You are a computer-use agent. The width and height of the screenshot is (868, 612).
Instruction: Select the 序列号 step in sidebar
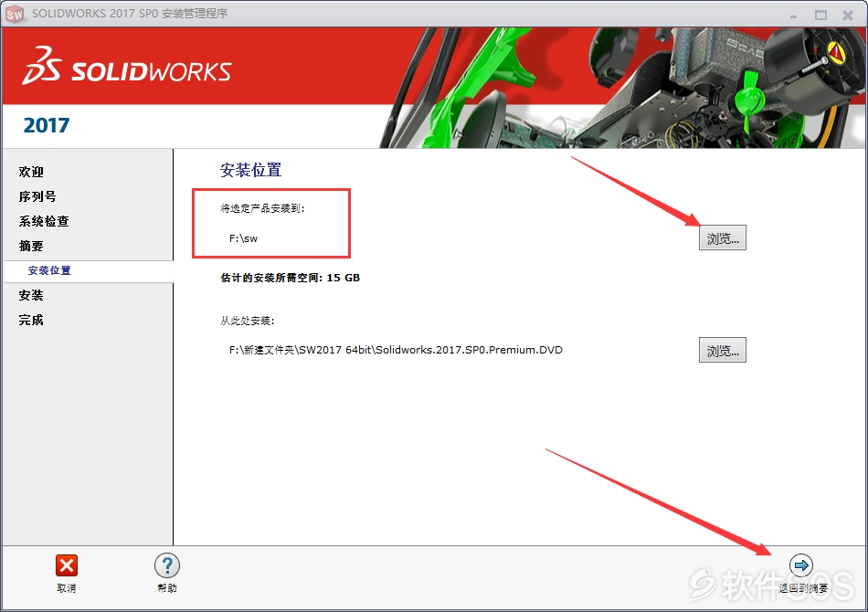37,196
